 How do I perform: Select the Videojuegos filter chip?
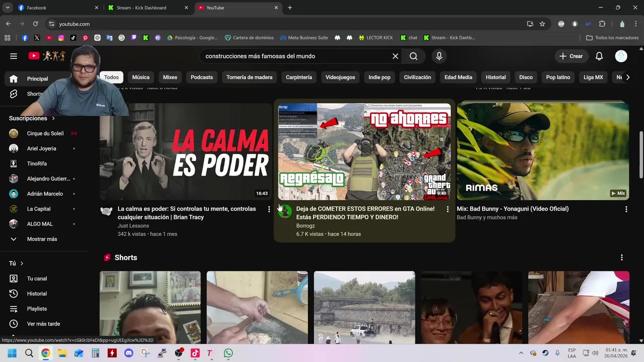340,77
